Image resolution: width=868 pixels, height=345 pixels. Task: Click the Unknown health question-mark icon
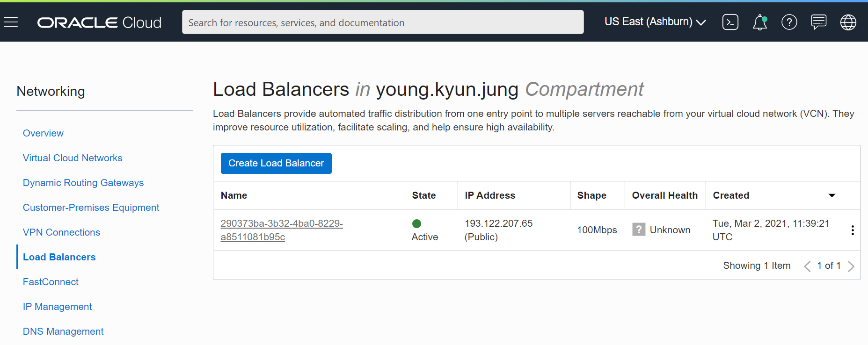pyautogui.click(x=639, y=230)
